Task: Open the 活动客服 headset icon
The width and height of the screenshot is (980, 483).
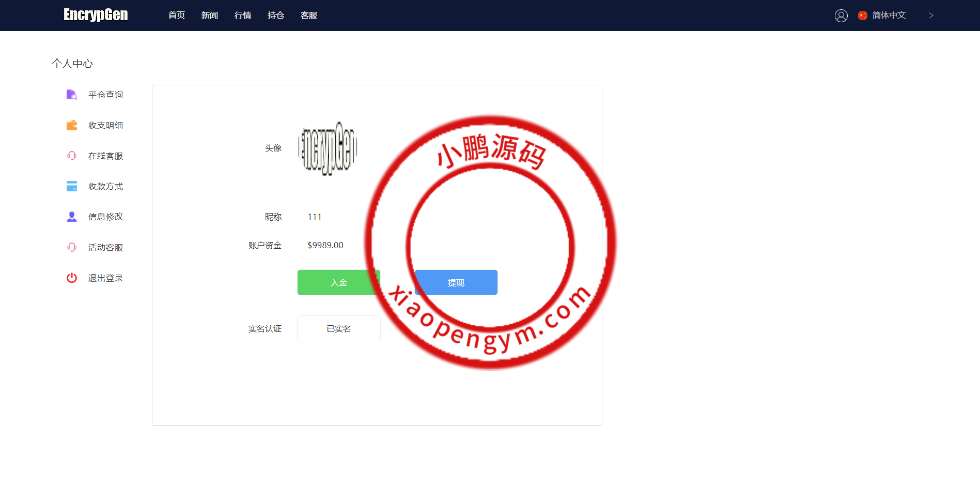Action: [71, 247]
